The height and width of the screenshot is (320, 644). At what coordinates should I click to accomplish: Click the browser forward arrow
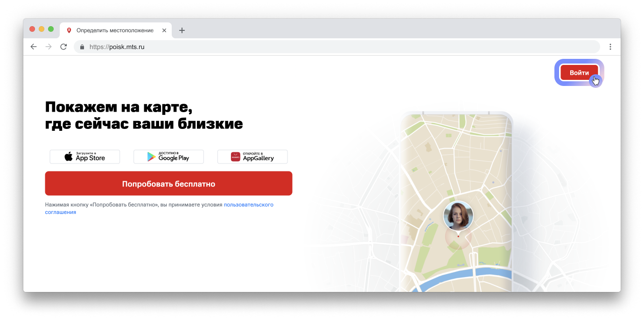click(x=49, y=47)
